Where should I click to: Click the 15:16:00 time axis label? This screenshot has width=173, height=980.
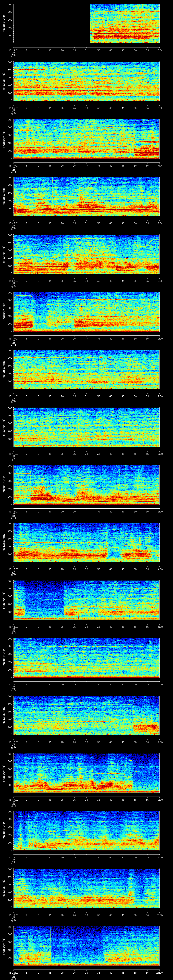[14, 742]
